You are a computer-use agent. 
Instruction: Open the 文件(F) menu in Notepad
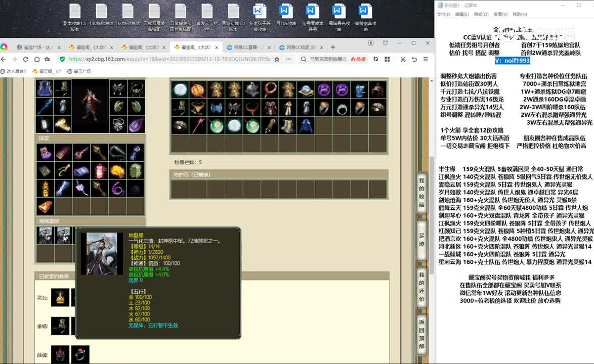click(x=444, y=14)
